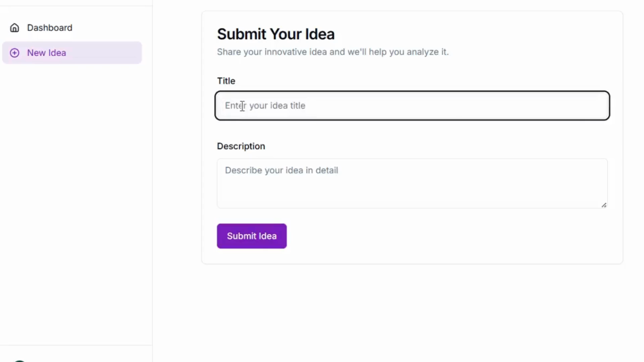Click the Title field label
The height and width of the screenshot is (362, 644).
click(x=226, y=81)
